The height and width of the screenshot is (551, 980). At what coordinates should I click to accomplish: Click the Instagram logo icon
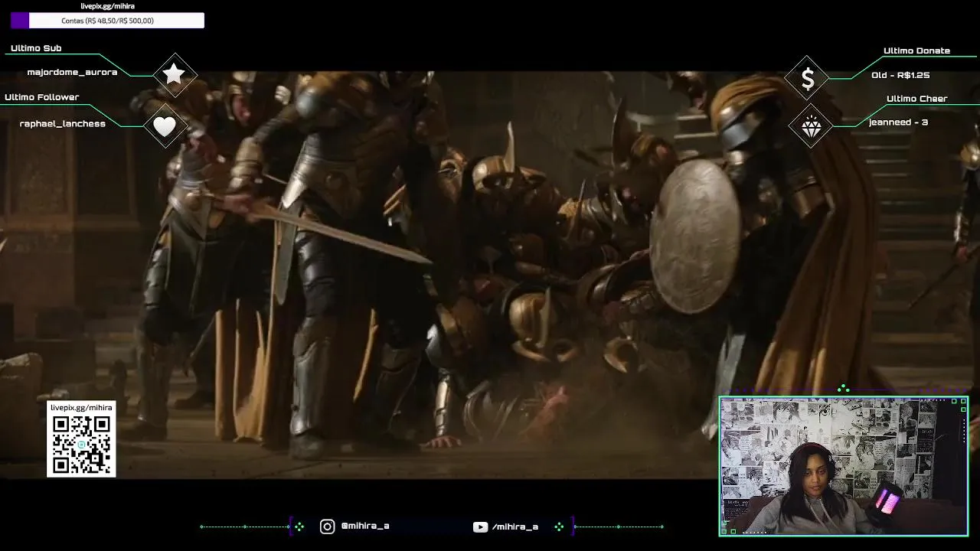coord(327,527)
